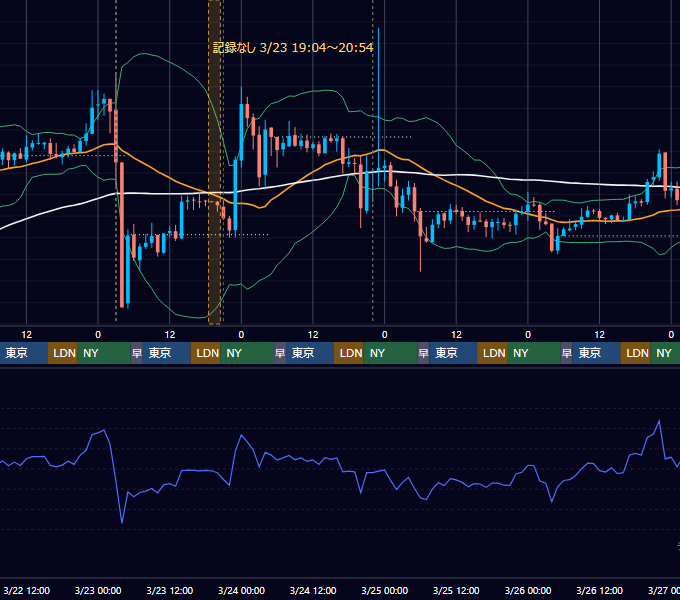Click the 3/23 00:00 date label

[x=98, y=590]
